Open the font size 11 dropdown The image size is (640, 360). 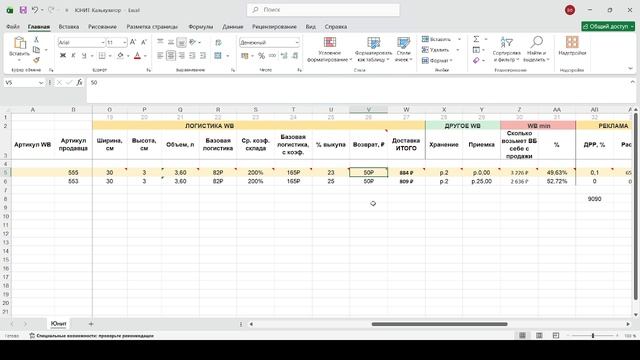pos(124,42)
